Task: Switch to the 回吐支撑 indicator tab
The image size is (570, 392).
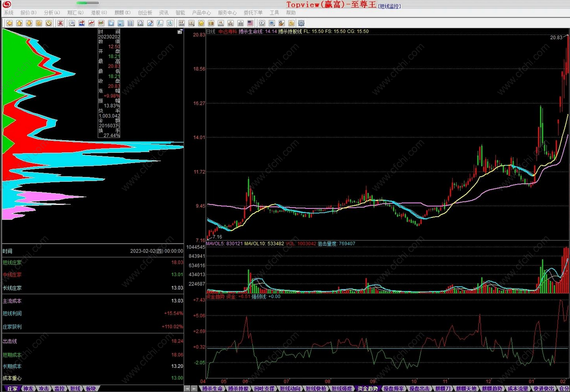Action: point(265,388)
